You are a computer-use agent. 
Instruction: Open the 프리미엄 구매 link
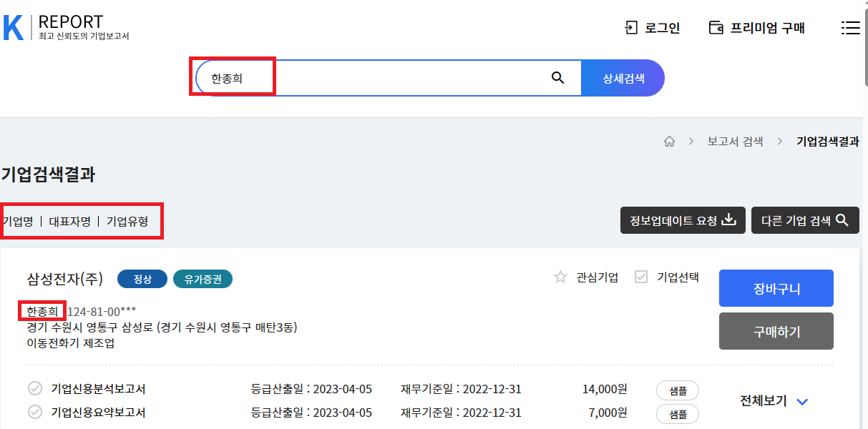coord(767,28)
